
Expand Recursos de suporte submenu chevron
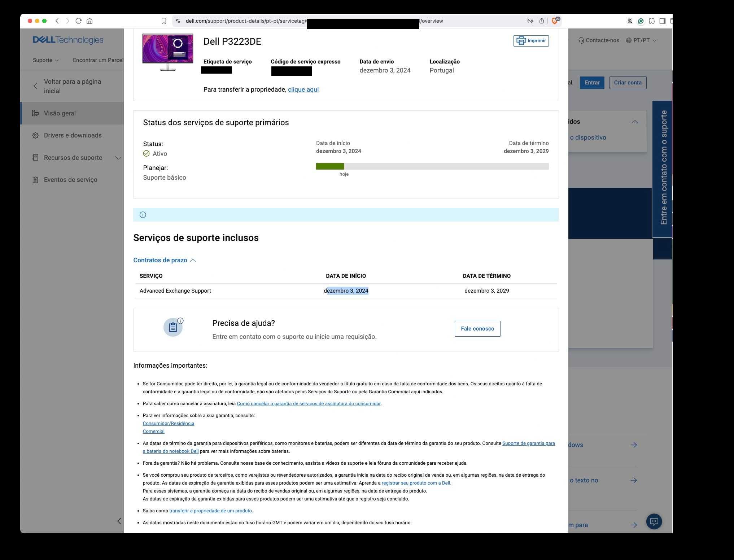click(x=118, y=158)
